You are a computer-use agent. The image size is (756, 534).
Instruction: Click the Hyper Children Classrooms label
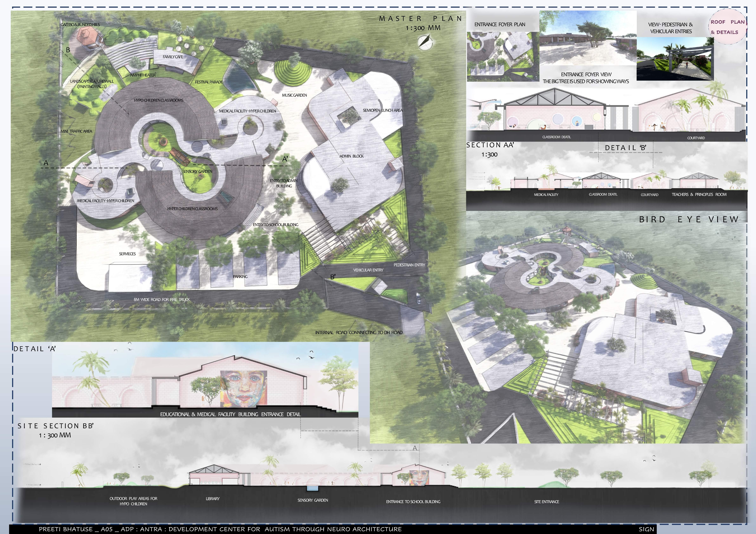click(x=192, y=209)
